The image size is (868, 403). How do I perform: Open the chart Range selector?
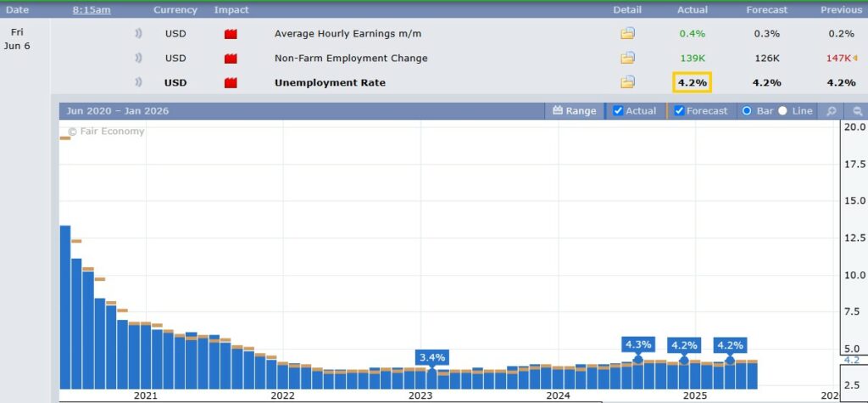pos(574,111)
